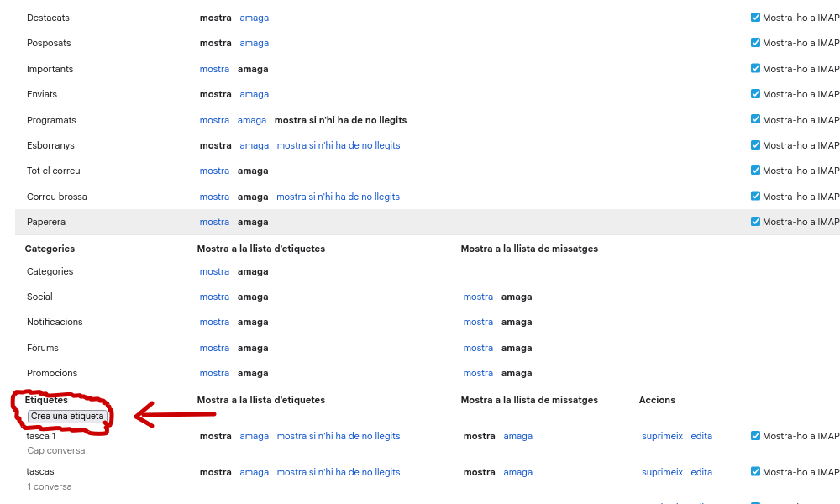Delete the tasca 1 label via 'suprimeix'
The width and height of the screenshot is (840, 504).
[662, 436]
